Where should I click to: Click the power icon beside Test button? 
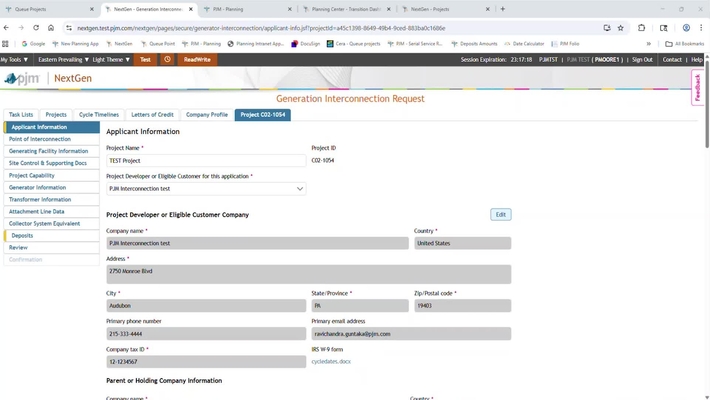(167, 60)
